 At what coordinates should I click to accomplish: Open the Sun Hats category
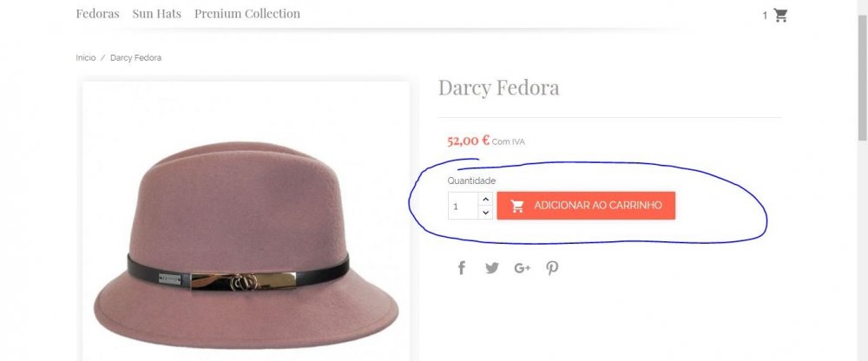156,14
